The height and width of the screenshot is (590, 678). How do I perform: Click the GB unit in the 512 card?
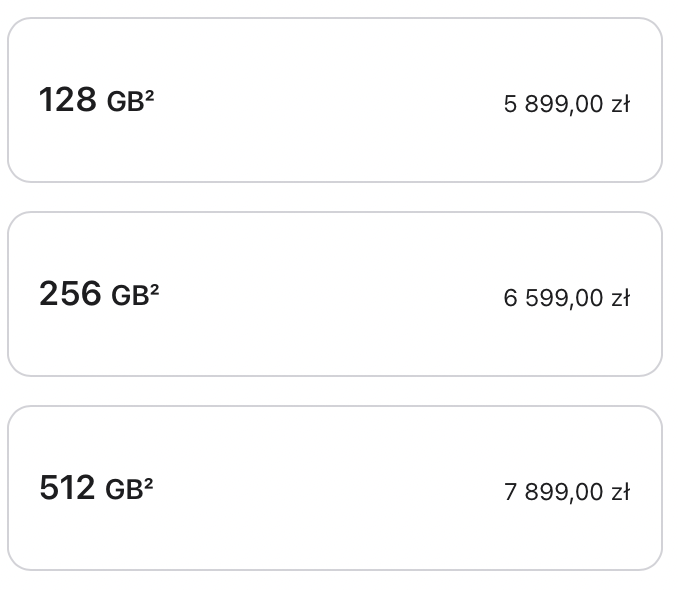[125, 489]
